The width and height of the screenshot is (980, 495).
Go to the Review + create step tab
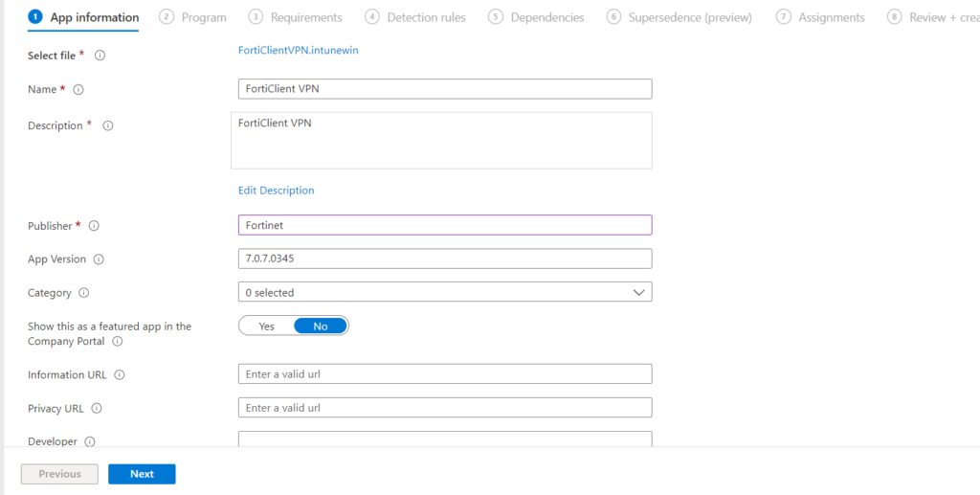pyautogui.click(x=933, y=17)
